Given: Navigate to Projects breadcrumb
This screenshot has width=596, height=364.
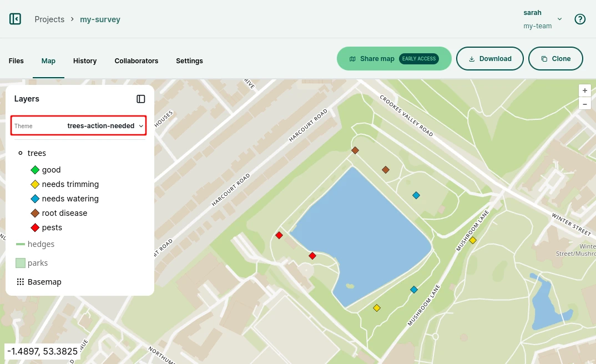Looking at the screenshot, I should click(x=49, y=19).
